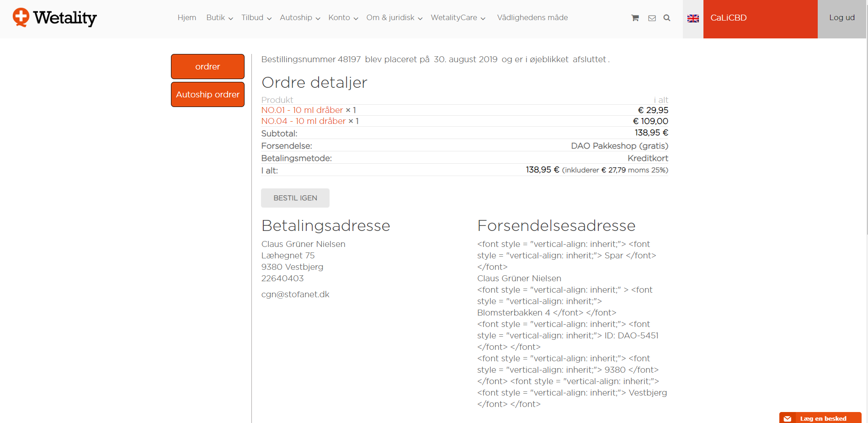Expand the WetalityCare menu

(458, 18)
